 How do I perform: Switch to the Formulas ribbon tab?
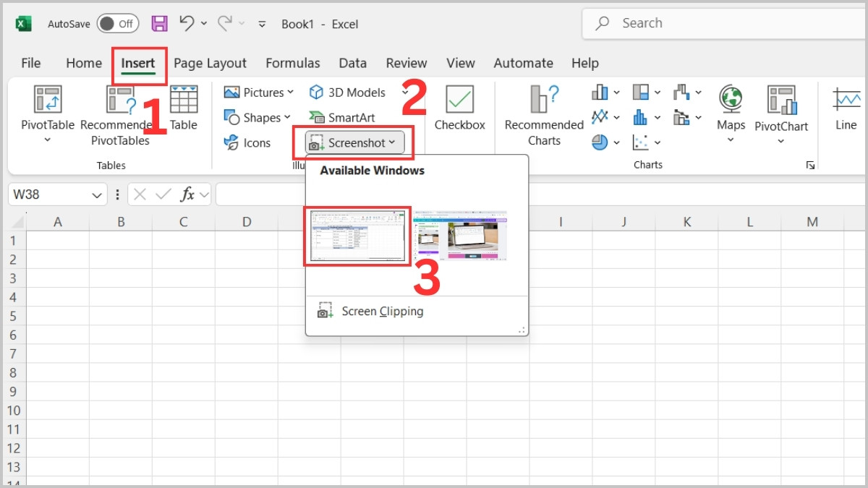(293, 63)
